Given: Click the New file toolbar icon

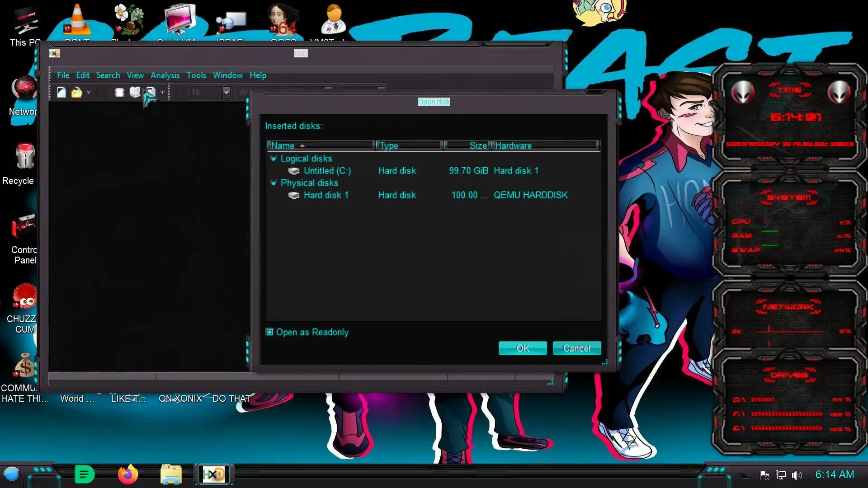Looking at the screenshot, I should click(x=61, y=93).
